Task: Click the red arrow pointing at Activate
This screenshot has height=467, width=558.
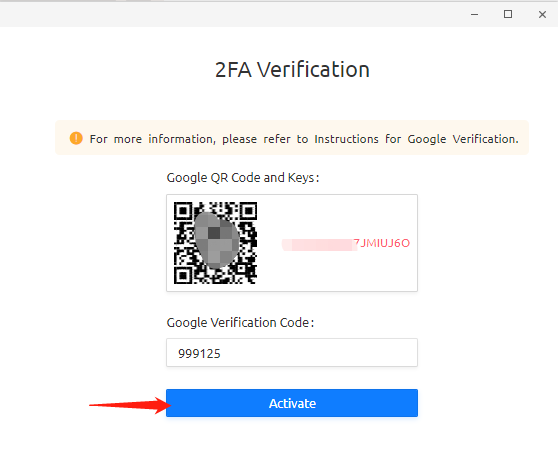Action: [130, 405]
